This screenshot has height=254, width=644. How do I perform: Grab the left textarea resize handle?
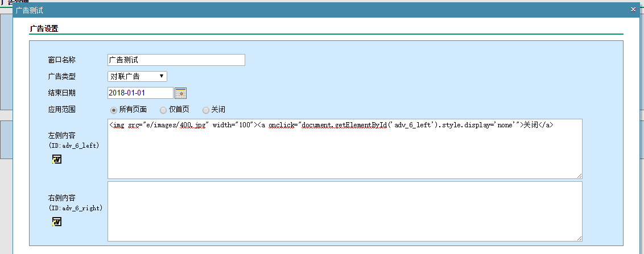coord(579,176)
